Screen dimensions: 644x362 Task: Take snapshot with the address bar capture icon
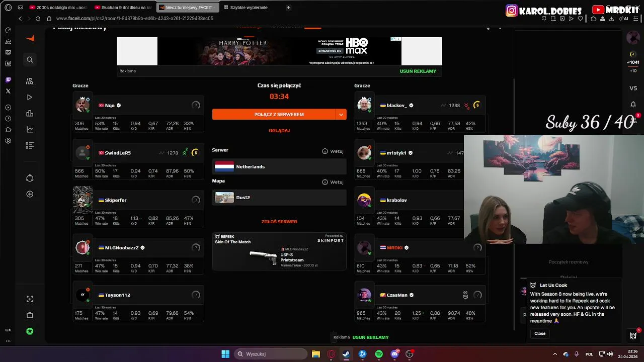[x=553, y=19]
